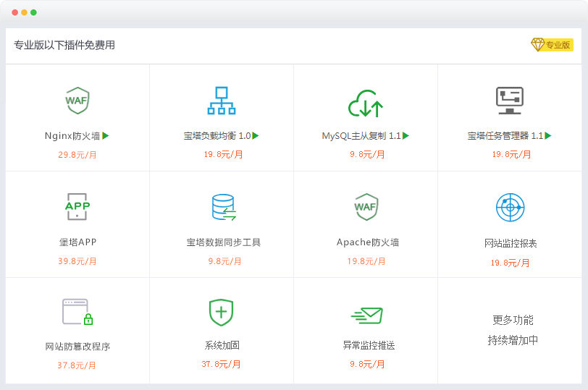Play the MySQL主从复制 1.1 demo triangle
588x390 pixels.
click(406, 135)
